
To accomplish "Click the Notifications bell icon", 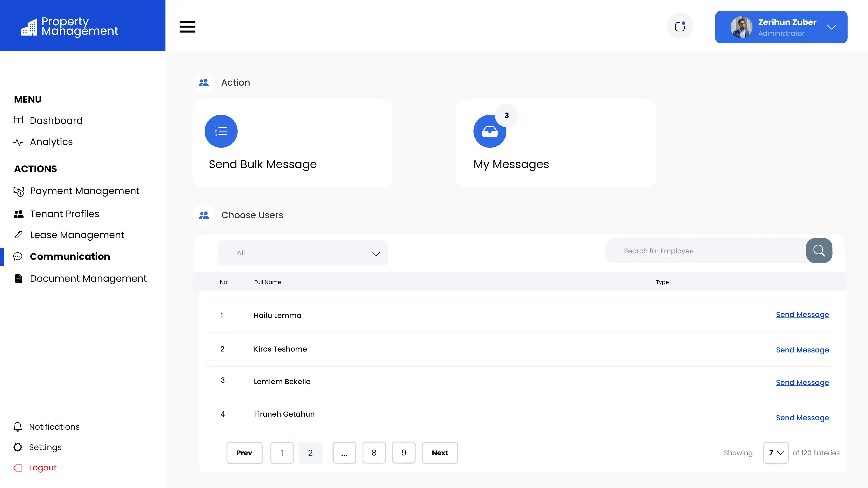I will point(18,426).
